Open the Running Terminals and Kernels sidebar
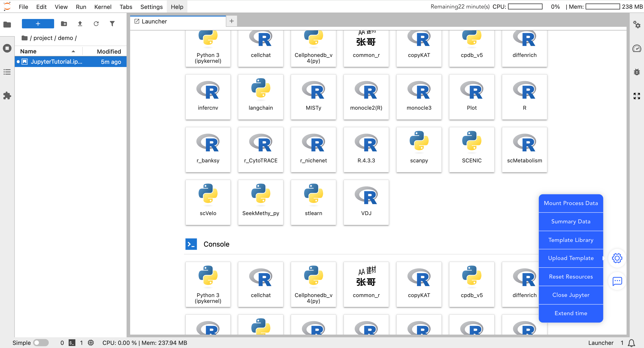Screen dimensions: 644x348 [x=7, y=48]
